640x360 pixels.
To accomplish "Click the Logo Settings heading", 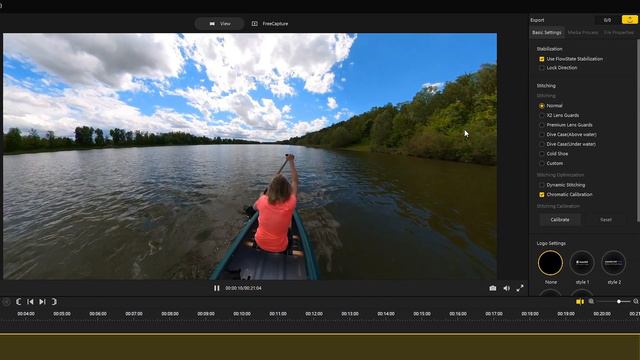I will [551, 243].
